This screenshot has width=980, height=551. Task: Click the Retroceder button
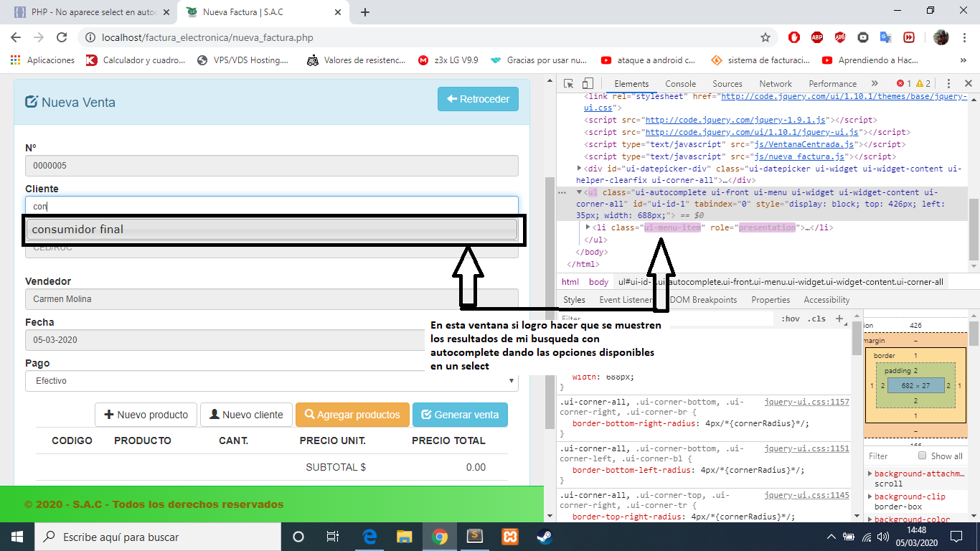[x=478, y=99]
